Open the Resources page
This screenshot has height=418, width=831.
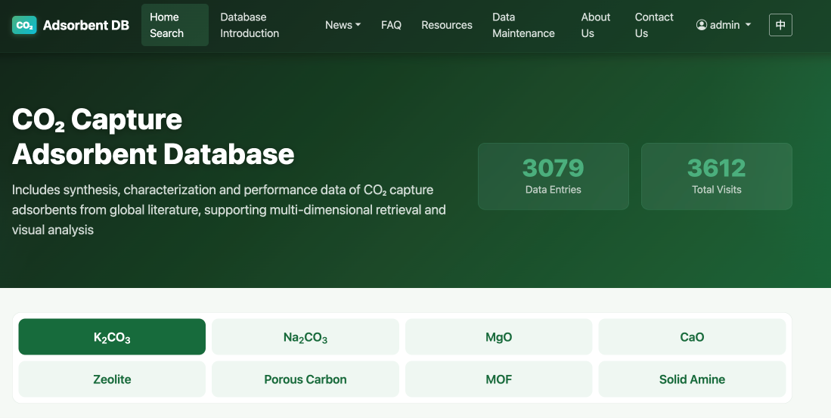coord(447,25)
